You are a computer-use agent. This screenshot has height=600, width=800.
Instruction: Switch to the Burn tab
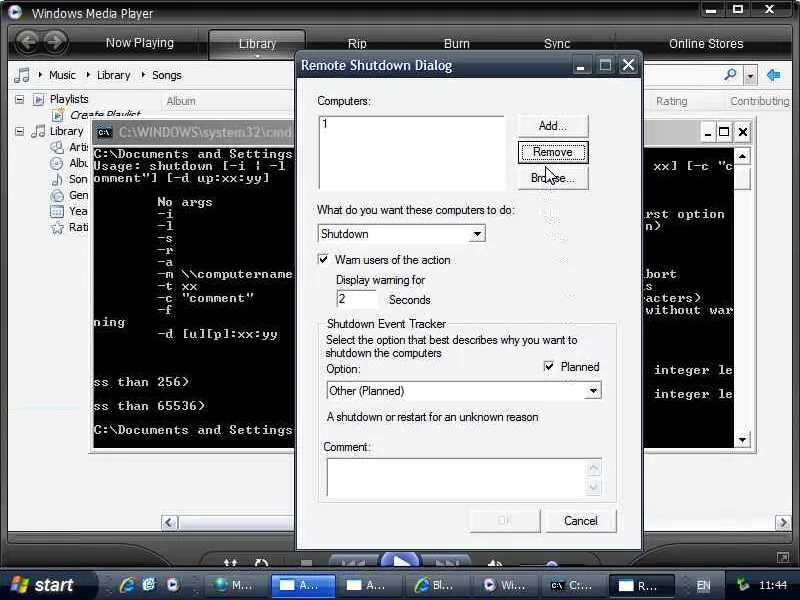click(457, 44)
